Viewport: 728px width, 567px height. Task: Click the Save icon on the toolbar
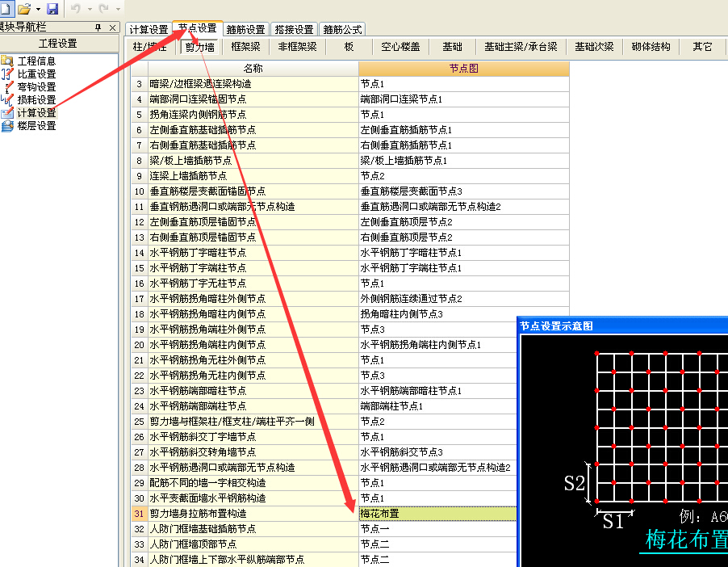[x=52, y=8]
